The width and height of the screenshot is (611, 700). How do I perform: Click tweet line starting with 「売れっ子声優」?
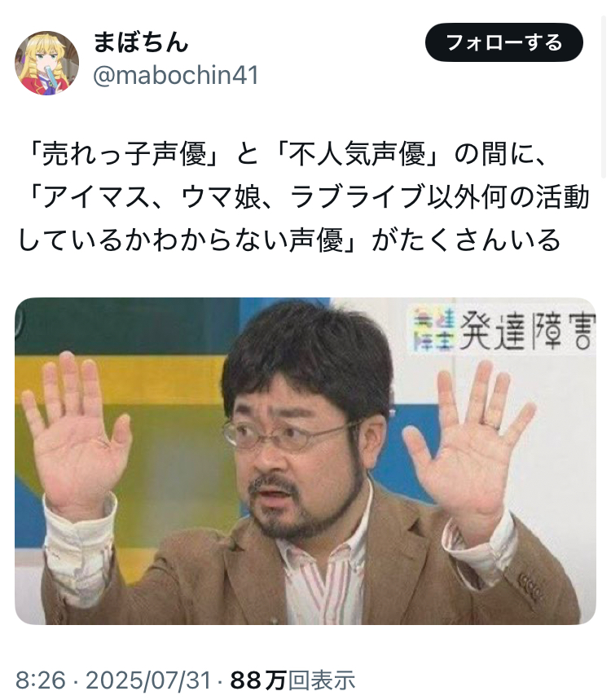(x=285, y=155)
